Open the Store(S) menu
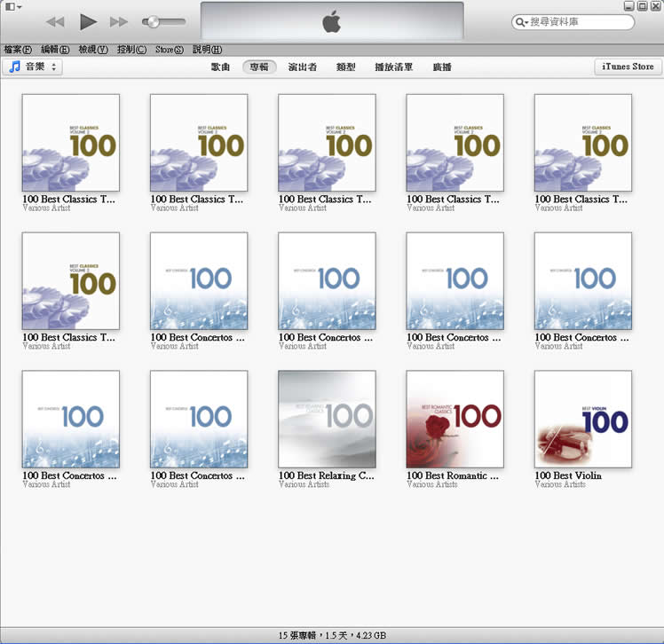The width and height of the screenshot is (664, 644). pos(170,50)
